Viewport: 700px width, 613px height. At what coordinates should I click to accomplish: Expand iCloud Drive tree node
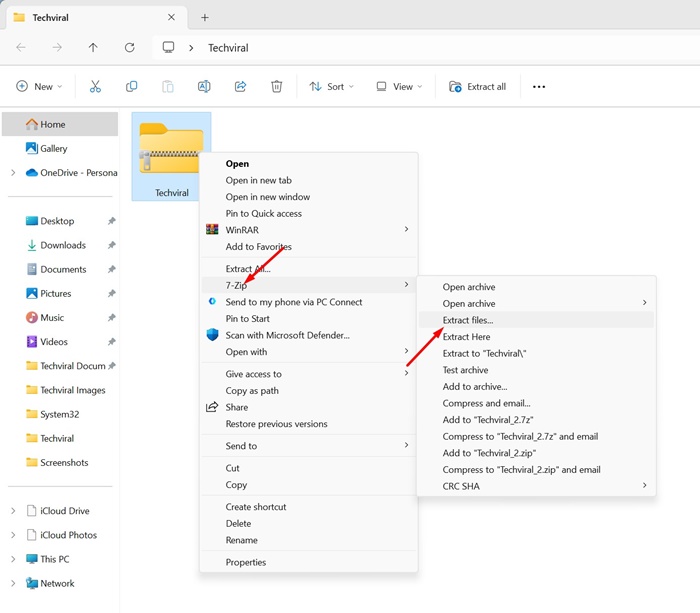click(x=13, y=511)
